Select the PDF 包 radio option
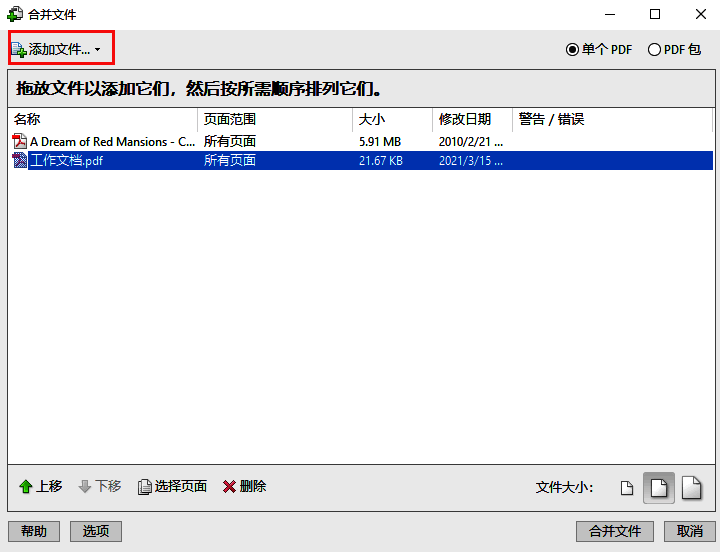The height and width of the screenshot is (552, 720). [674, 50]
